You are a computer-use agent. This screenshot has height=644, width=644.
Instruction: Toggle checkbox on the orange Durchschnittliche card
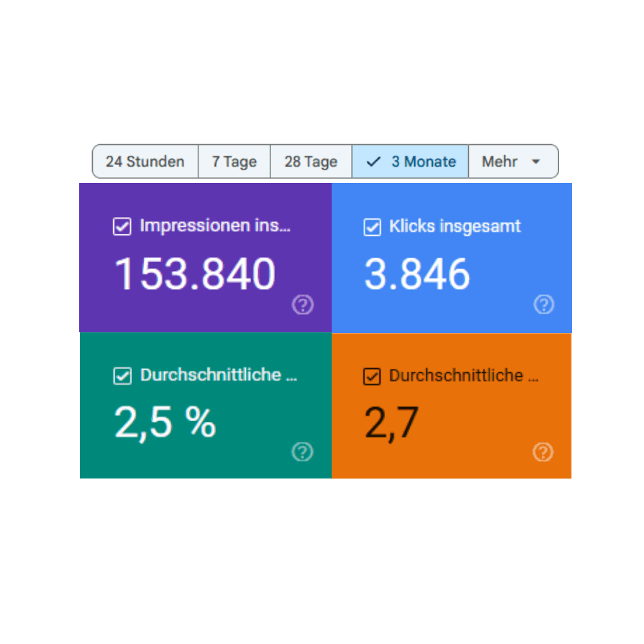coord(372,376)
